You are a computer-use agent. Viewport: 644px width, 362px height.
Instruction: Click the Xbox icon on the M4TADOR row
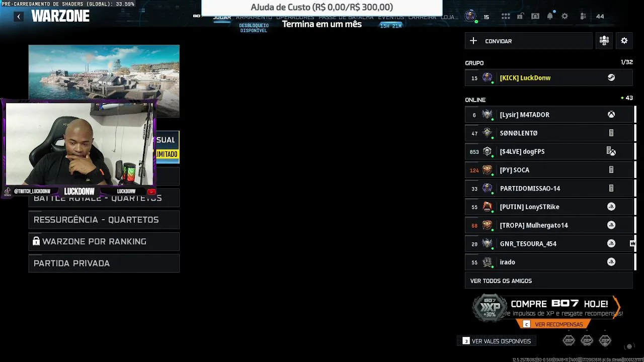[611, 115]
